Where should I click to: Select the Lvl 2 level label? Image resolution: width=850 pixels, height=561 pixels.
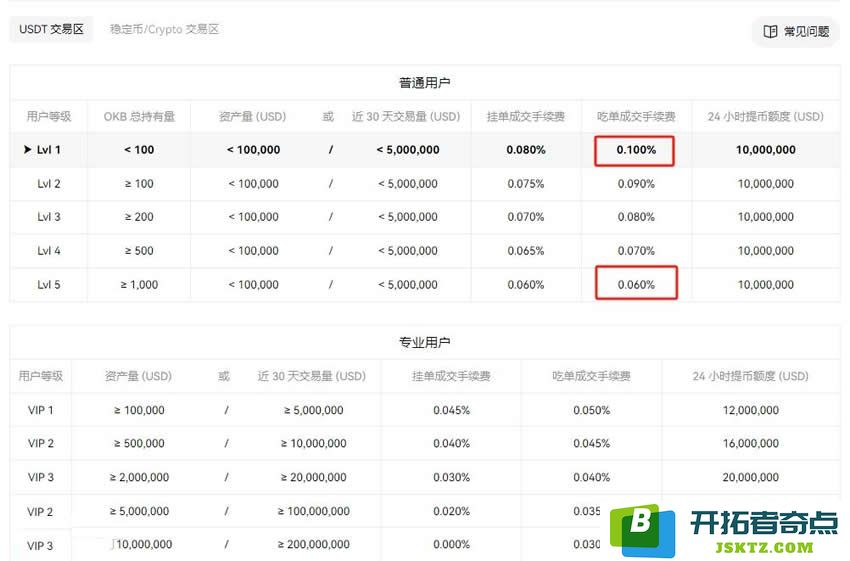coord(49,184)
